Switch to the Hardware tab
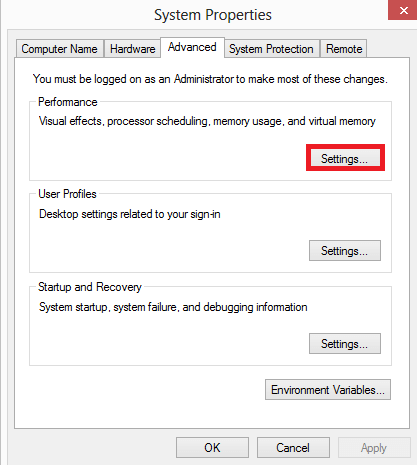Screen dimensions: 417x465 pos(132,49)
